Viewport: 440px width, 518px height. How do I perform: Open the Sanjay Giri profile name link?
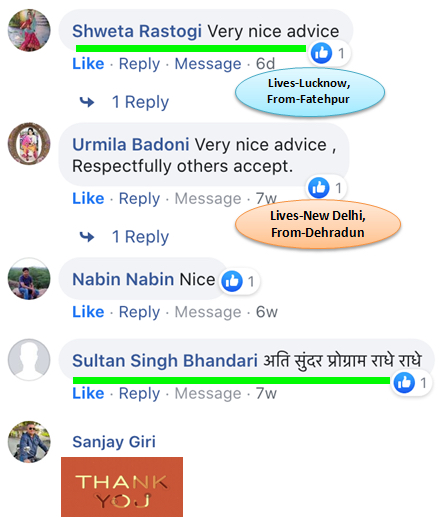114,442
